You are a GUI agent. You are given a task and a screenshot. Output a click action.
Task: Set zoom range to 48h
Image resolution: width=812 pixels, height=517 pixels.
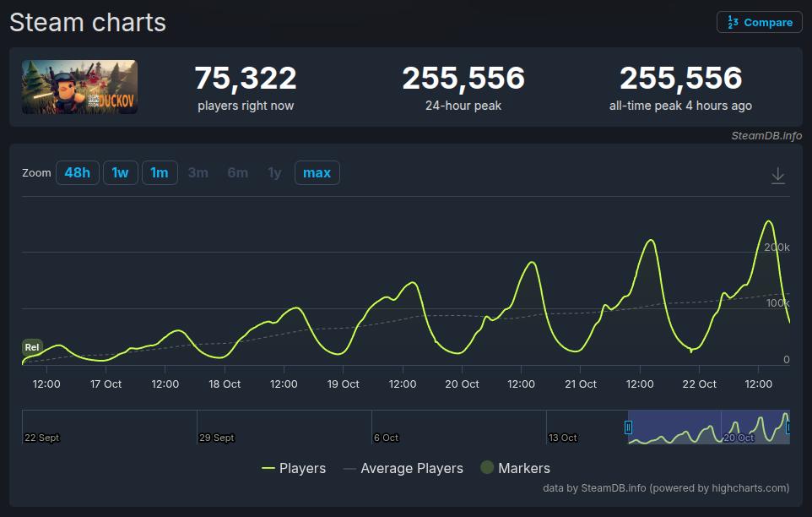pos(77,172)
